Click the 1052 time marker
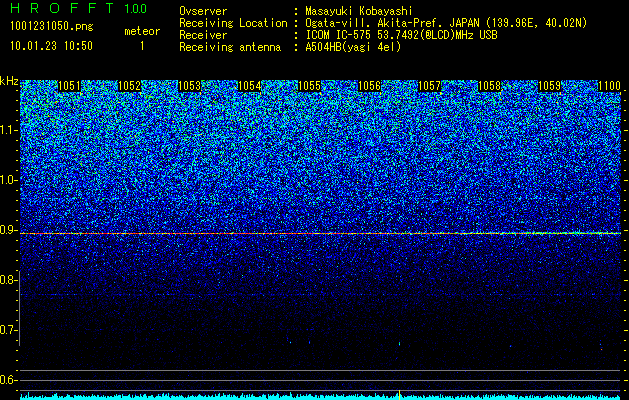Image resolution: width=629 pixels, height=400 pixels. 130,86
